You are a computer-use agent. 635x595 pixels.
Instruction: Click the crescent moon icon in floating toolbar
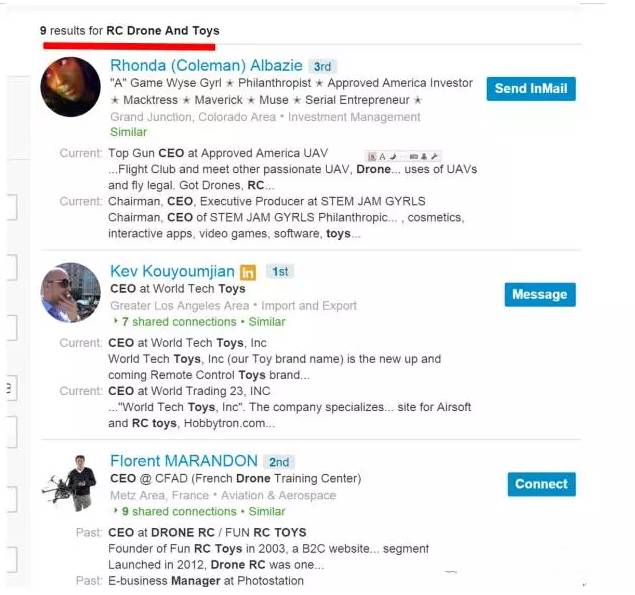[393, 156]
